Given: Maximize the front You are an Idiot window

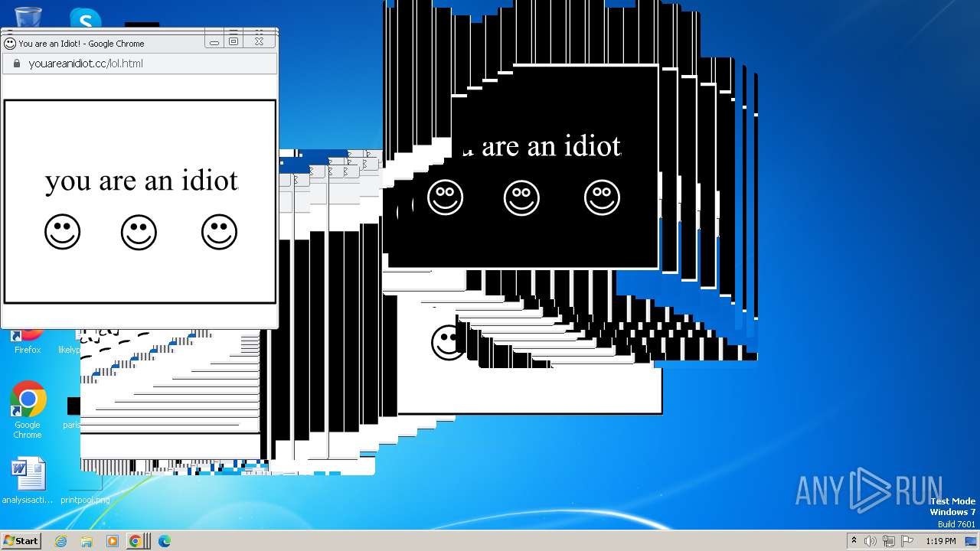Looking at the screenshot, I should coord(234,41).
